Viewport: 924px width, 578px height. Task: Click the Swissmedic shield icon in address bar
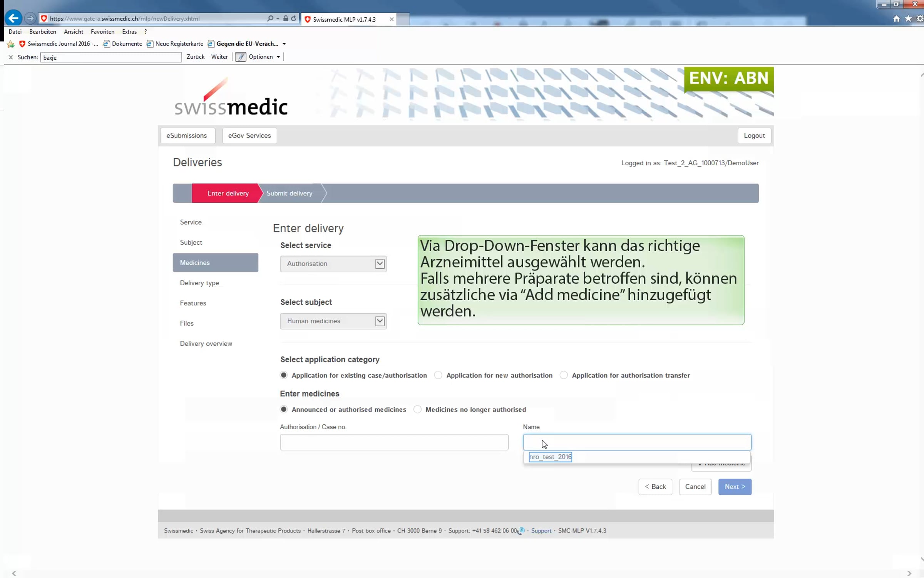44,18
